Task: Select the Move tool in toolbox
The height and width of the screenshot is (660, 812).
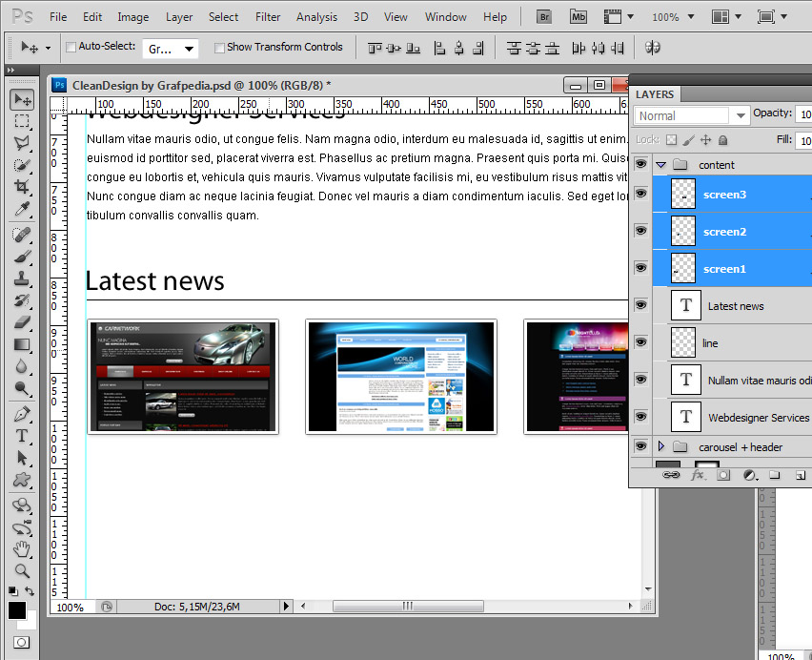Action: pos(22,99)
